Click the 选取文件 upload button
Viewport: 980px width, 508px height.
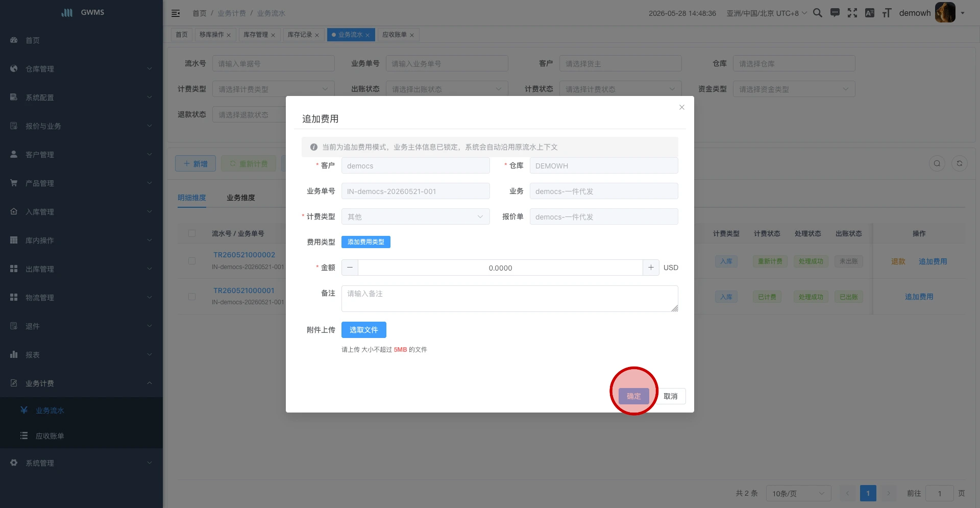coord(364,330)
